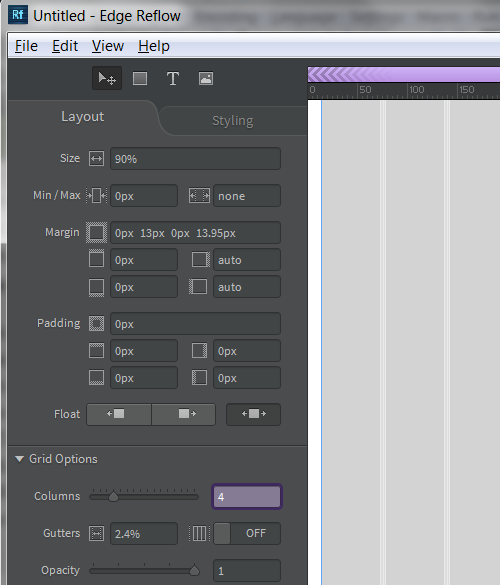
Task: Open the File menu
Action: click(x=26, y=46)
